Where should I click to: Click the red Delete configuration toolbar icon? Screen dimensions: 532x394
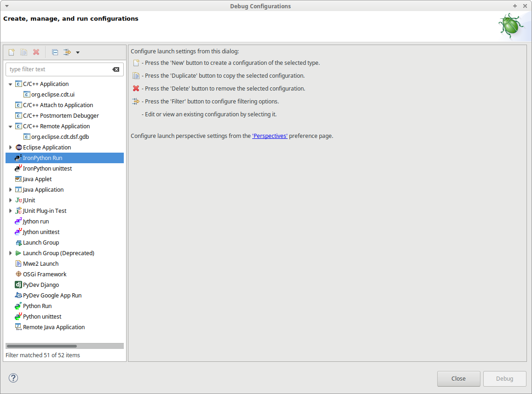click(36, 52)
